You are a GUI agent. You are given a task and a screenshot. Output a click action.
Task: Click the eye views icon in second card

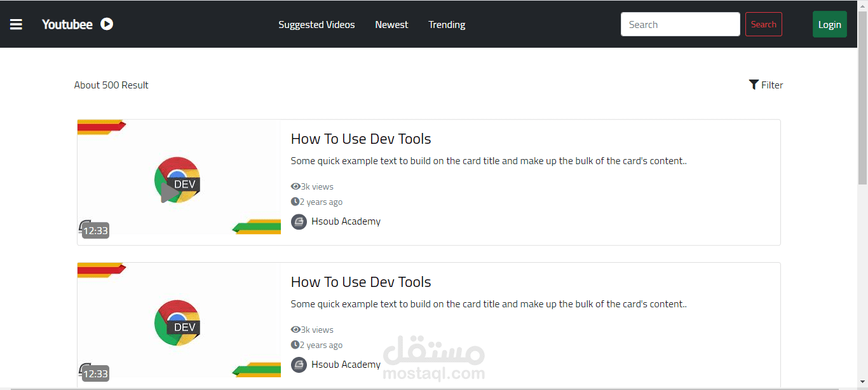[x=295, y=330]
